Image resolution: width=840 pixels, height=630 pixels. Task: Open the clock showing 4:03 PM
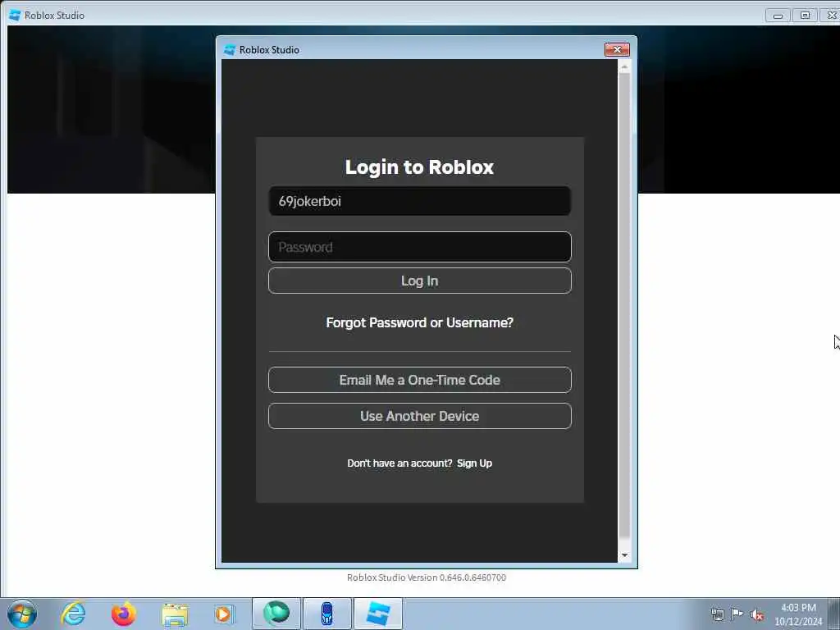798,614
